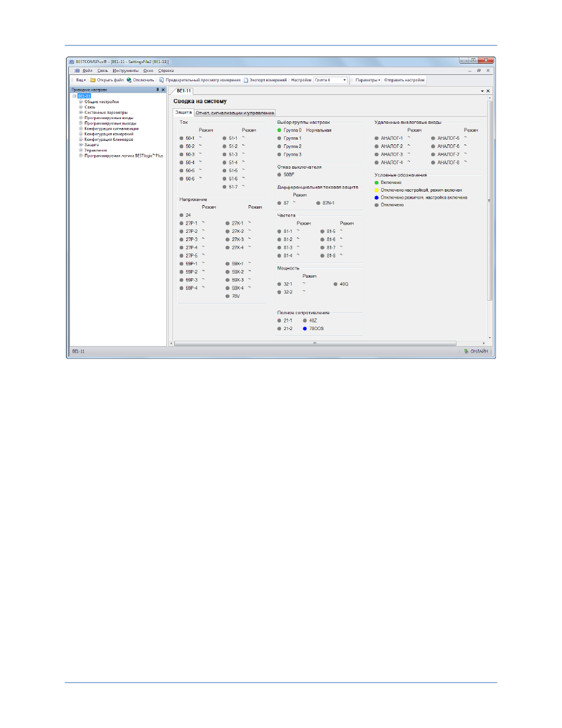The image size is (562, 728).
Task: Collapse the BE1-11 root node
Action: (74, 96)
